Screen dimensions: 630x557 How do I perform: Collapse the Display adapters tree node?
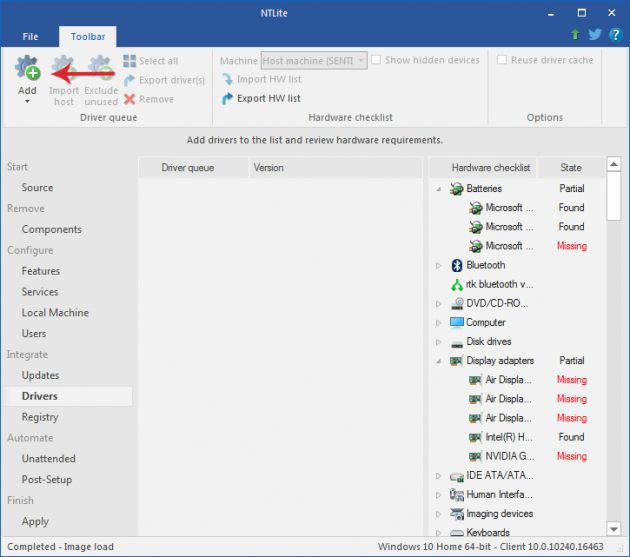439,361
